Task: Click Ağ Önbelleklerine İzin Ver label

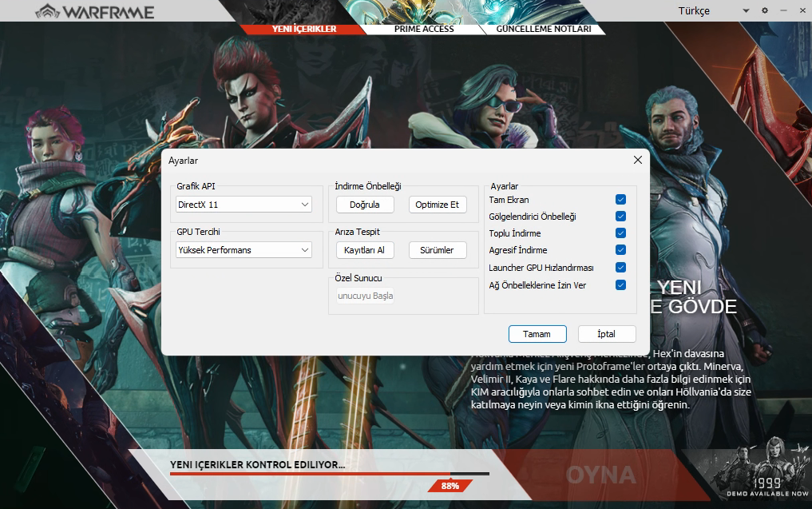Action: pos(537,285)
